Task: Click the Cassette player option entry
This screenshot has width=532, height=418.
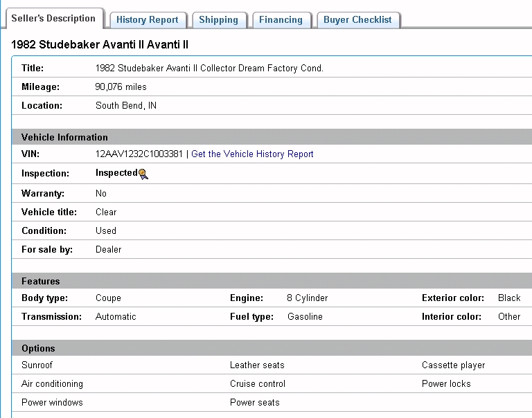Action: pos(453,365)
